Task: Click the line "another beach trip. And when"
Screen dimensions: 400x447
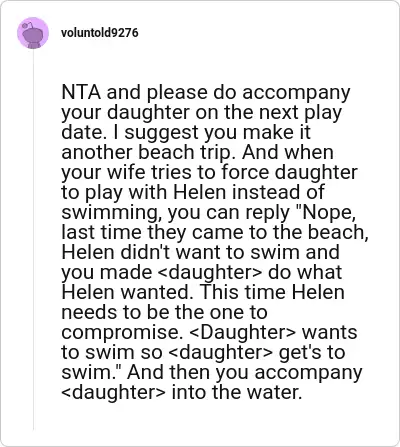Action: click(x=198, y=152)
